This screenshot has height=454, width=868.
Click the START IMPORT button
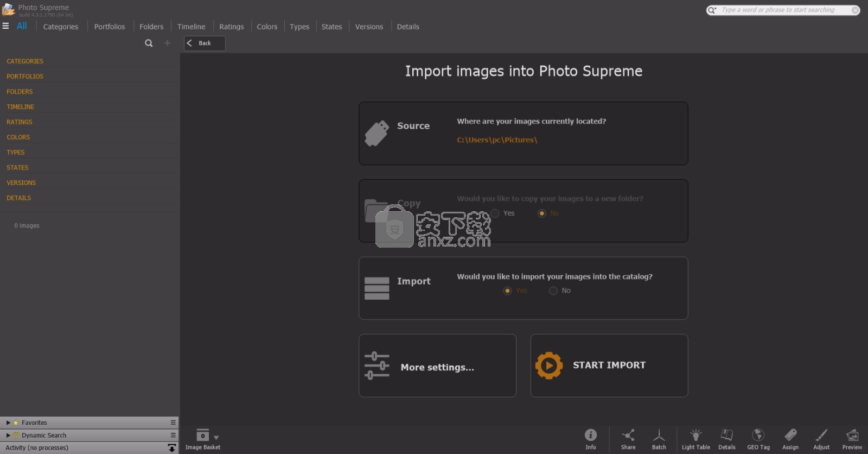point(609,365)
